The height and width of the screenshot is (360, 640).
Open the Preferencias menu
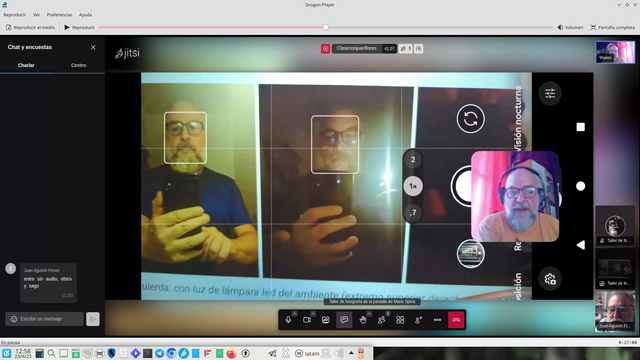(59, 15)
